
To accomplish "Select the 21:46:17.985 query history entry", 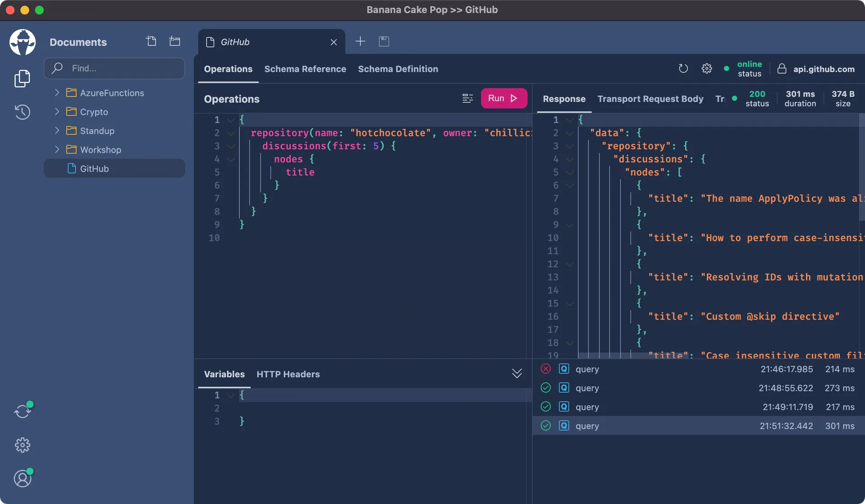I will [698, 369].
